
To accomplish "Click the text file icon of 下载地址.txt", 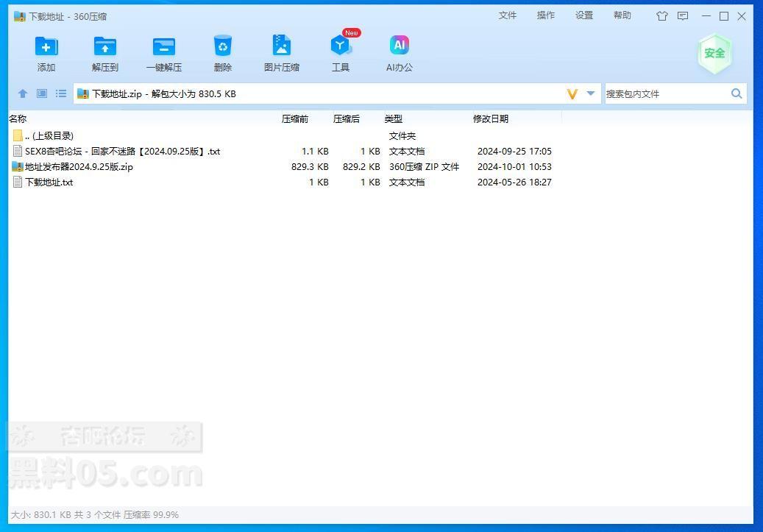I will (x=18, y=182).
